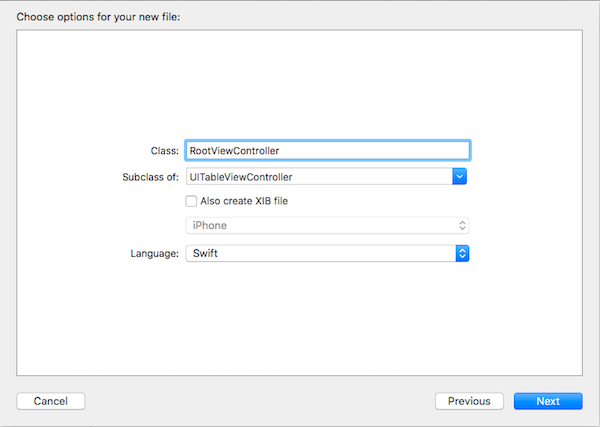
Task: Open the disabled iPhone device popup
Action: pyautogui.click(x=328, y=225)
